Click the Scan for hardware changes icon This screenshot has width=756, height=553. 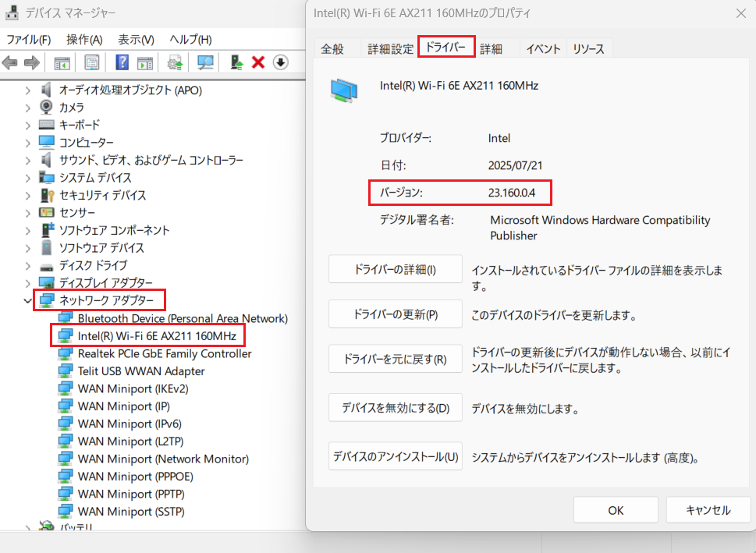pyautogui.click(x=205, y=62)
